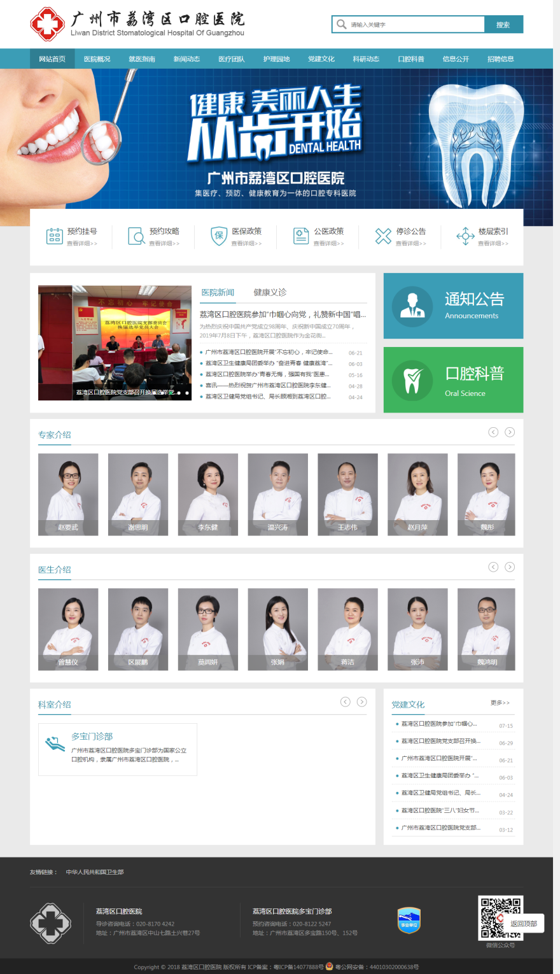Click the 楼层索引 directional arrows icon

465,236
